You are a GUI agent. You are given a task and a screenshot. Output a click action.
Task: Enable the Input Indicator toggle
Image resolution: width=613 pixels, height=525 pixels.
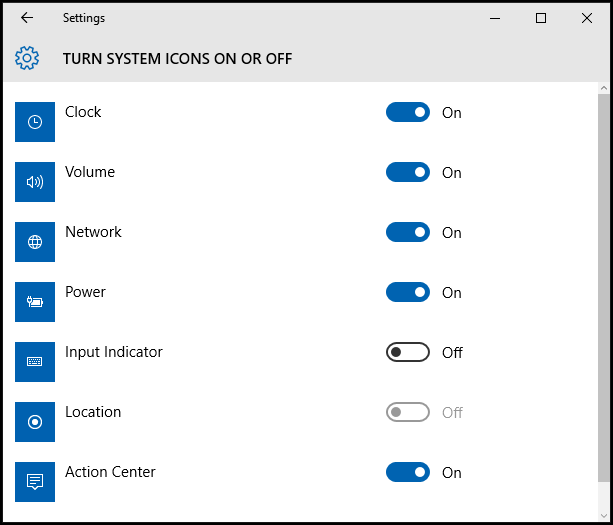(408, 352)
